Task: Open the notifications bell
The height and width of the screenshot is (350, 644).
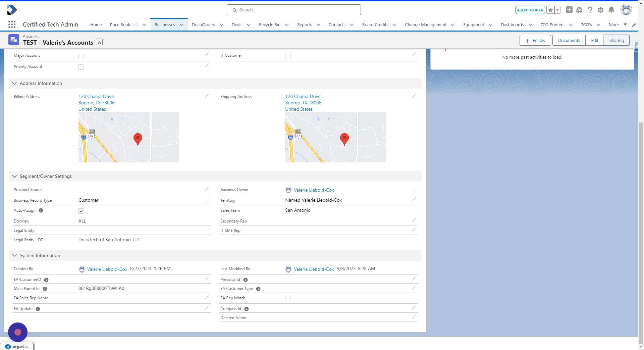Action: point(611,10)
